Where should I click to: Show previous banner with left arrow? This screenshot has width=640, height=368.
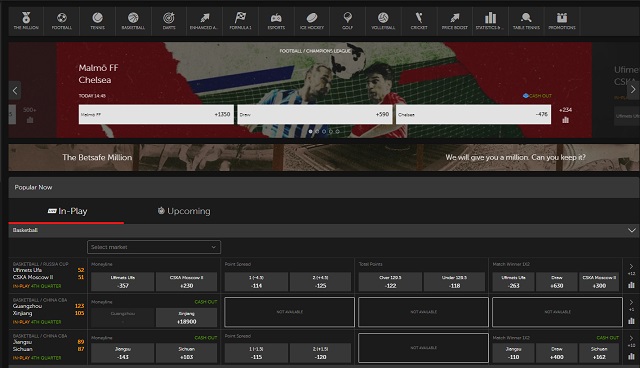(x=15, y=91)
